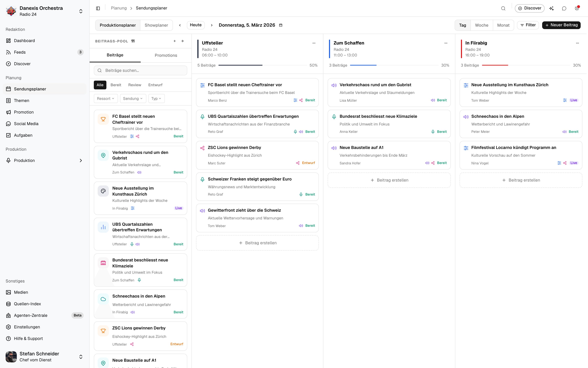The image size is (588, 368).
Task: Jump to Heute
Action: point(196,25)
